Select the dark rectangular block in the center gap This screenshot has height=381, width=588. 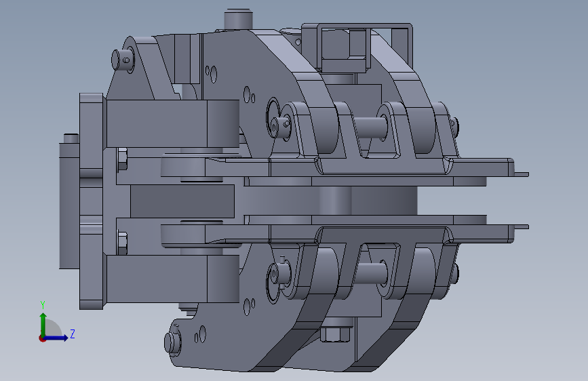tap(182, 201)
